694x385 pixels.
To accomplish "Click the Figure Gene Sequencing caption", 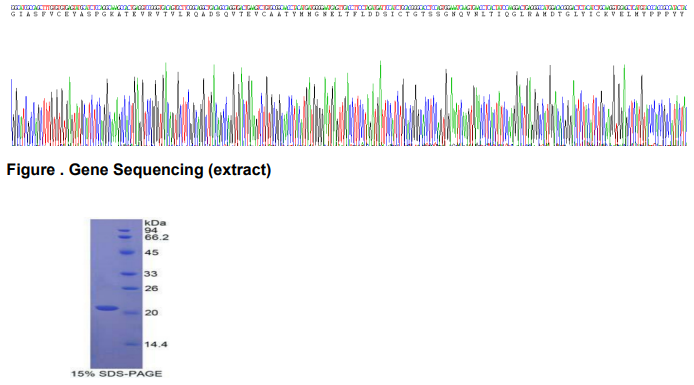I will coord(139,170).
